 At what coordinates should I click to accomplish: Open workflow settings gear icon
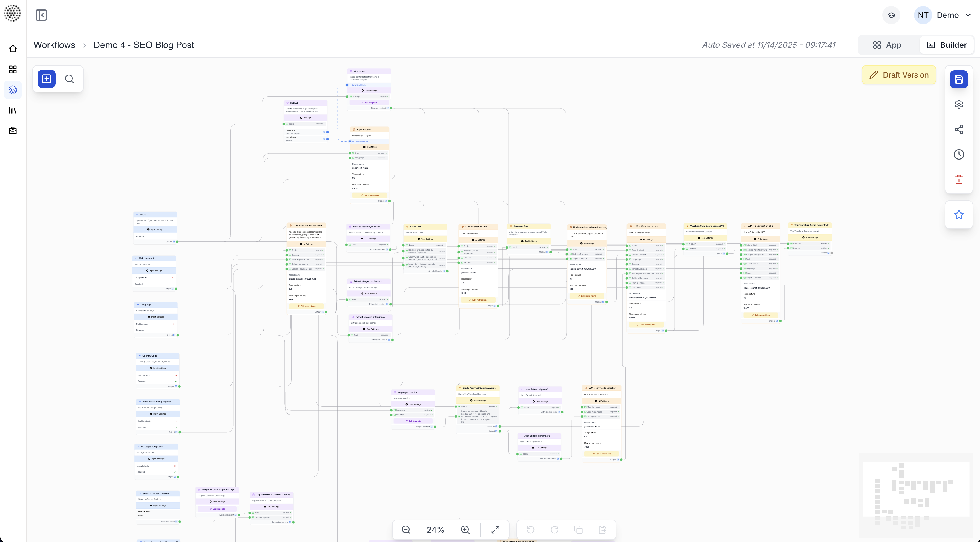coord(959,104)
